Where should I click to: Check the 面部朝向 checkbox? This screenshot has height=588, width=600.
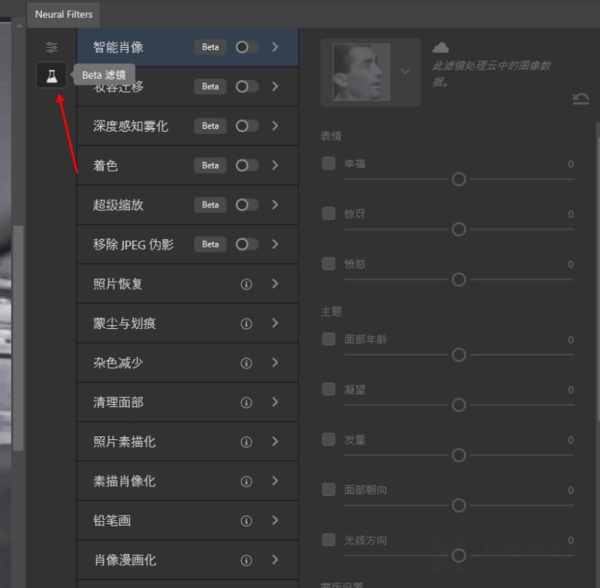click(x=329, y=489)
